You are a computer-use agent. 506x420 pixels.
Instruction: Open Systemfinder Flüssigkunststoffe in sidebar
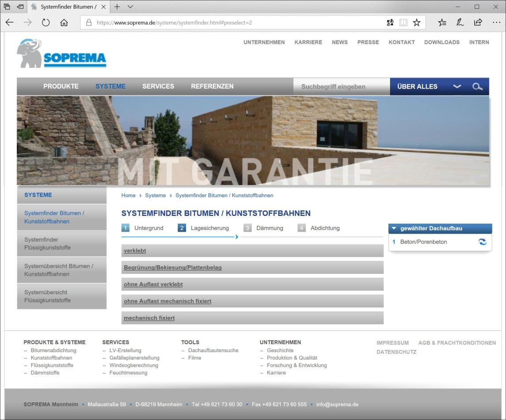pos(62,244)
